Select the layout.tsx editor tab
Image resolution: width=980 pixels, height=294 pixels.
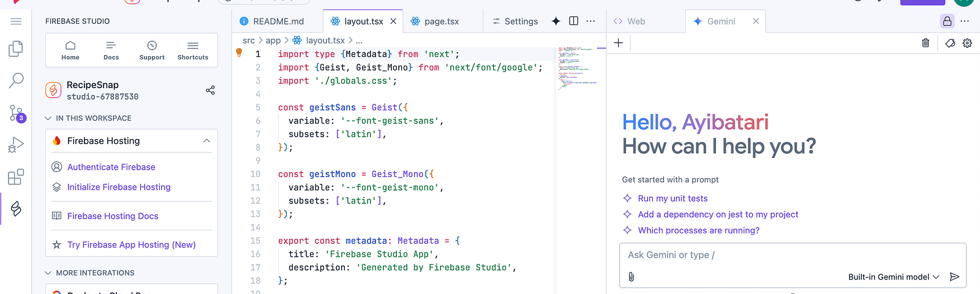[363, 21]
